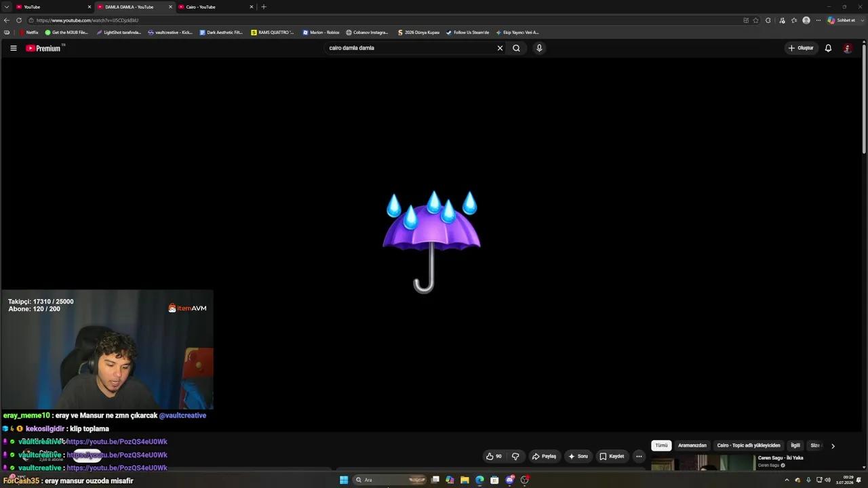Open the Get the M3U8 File bookmark

(x=66, y=33)
